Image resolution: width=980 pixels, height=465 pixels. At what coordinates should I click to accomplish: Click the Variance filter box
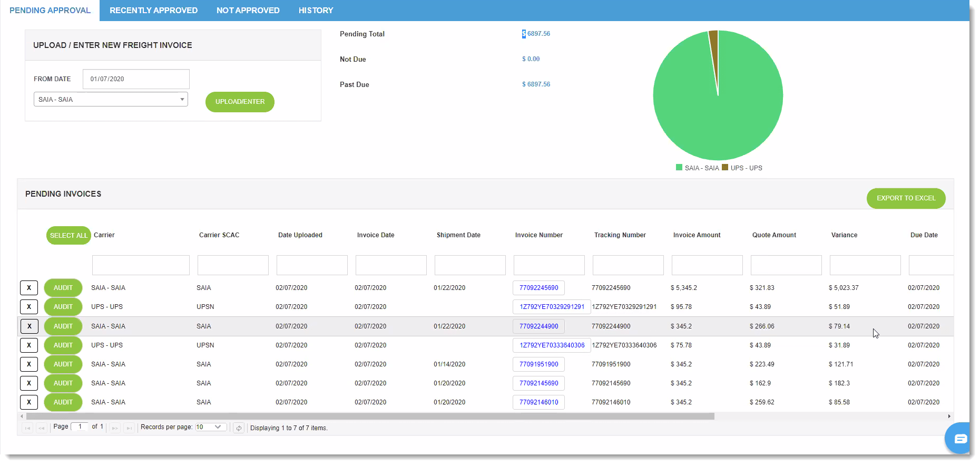(865, 265)
